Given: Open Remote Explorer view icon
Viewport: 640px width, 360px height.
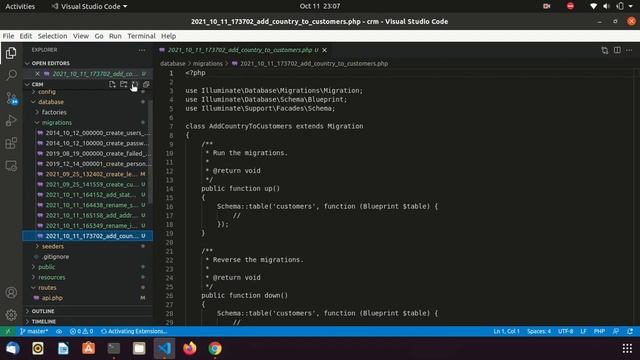Looking at the screenshot, I should coord(11,166).
